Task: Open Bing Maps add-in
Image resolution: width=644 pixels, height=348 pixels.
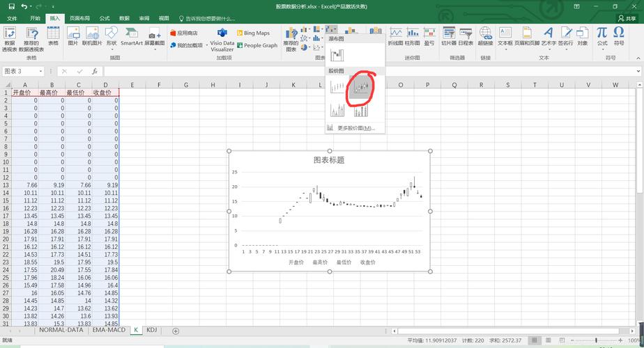Action: click(254, 33)
